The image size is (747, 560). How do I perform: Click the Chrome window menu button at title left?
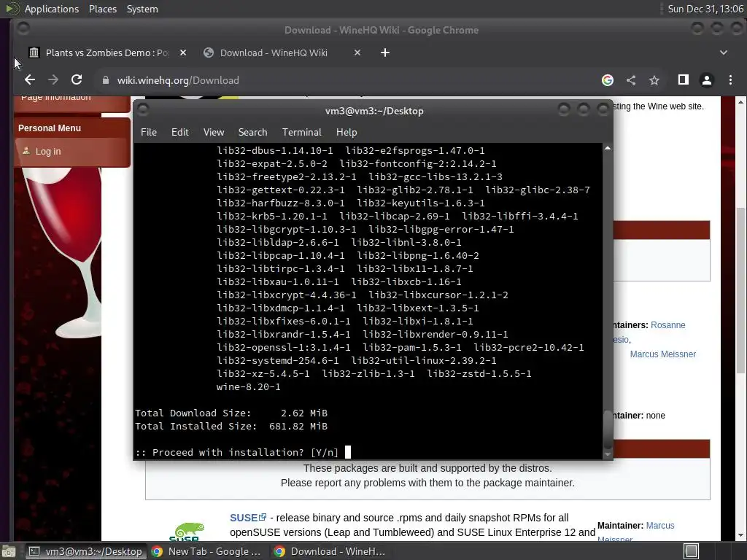pos(23,29)
